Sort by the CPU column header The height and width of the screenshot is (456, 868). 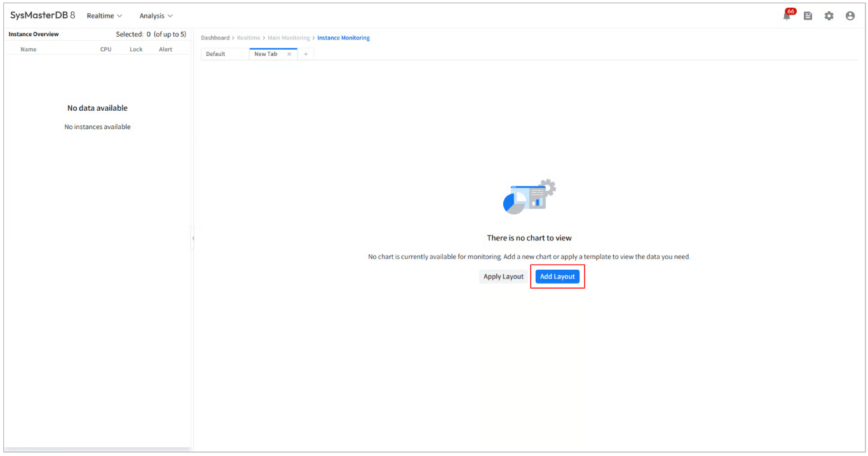pyautogui.click(x=105, y=50)
